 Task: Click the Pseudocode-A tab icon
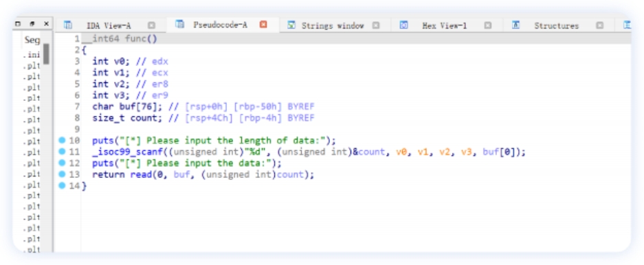[x=179, y=24]
